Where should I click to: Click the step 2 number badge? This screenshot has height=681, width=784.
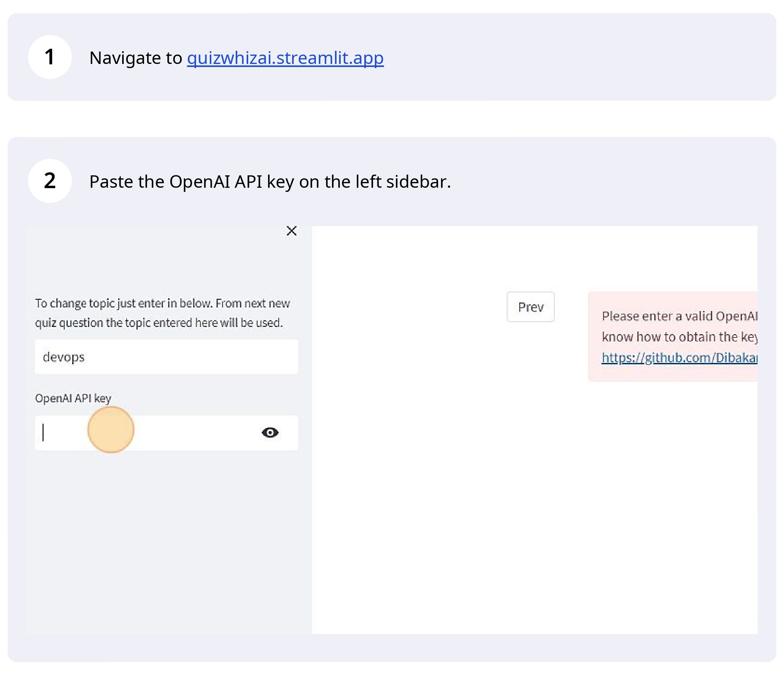point(50,181)
